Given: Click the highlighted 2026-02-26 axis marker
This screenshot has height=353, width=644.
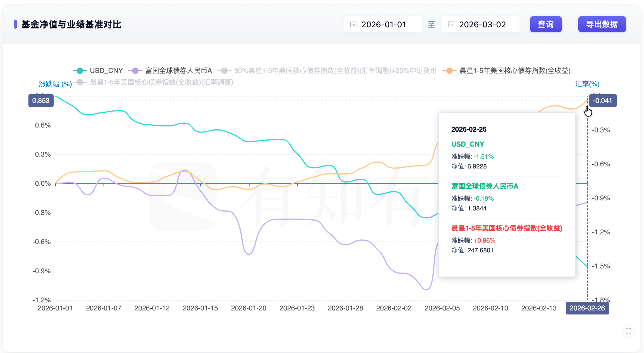Looking at the screenshot, I should click(587, 308).
